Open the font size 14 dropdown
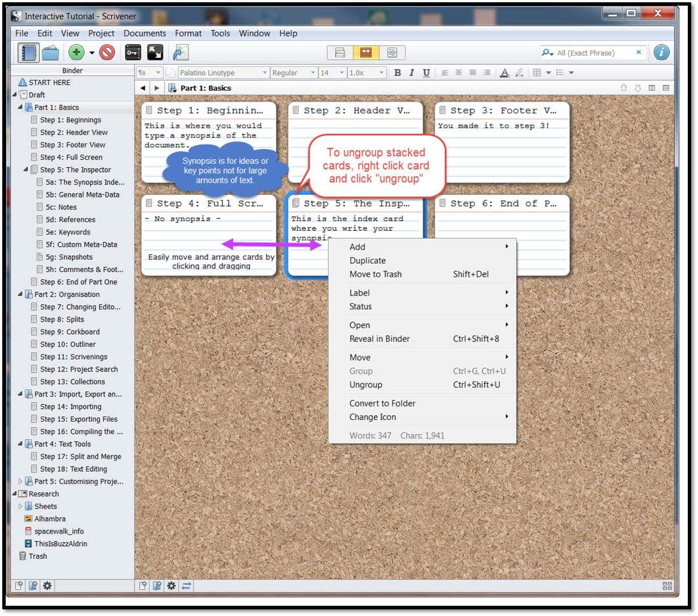Screen dimensions: 698x616 [333, 73]
